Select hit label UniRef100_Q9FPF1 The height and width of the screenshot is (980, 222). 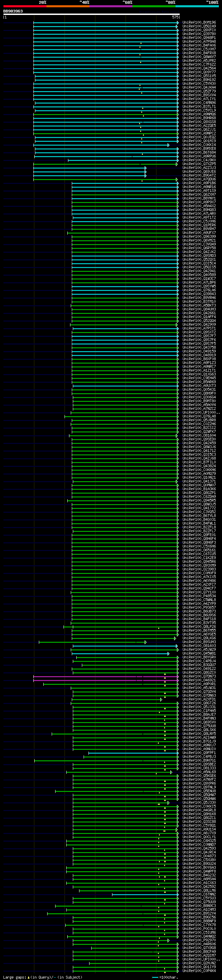point(199,753)
